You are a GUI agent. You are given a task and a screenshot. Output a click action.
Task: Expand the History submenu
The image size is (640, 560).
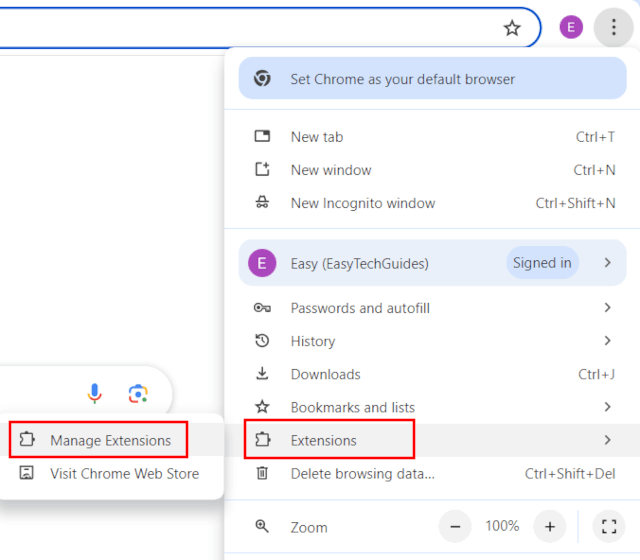coord(312,341)
